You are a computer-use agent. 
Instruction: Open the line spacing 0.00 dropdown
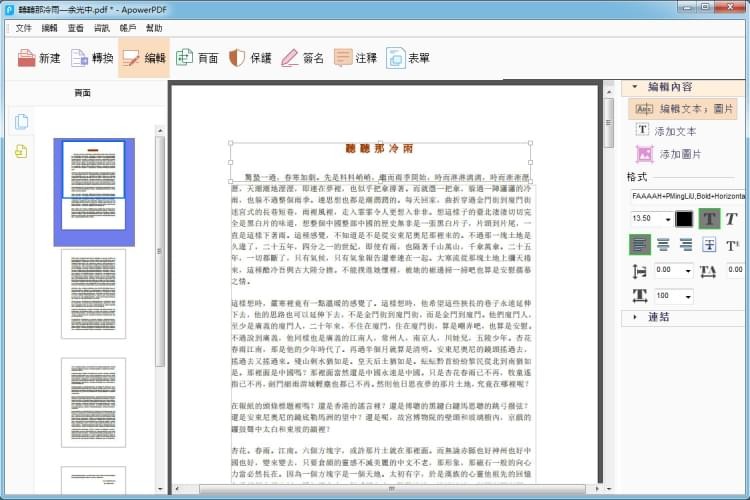[688, 271]
